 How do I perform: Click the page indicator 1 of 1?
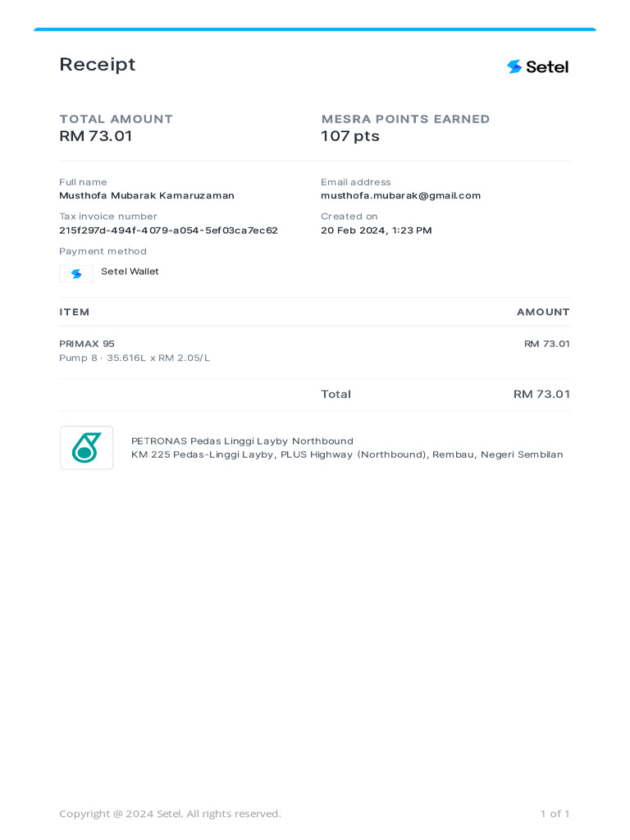(x=555, y=814)
